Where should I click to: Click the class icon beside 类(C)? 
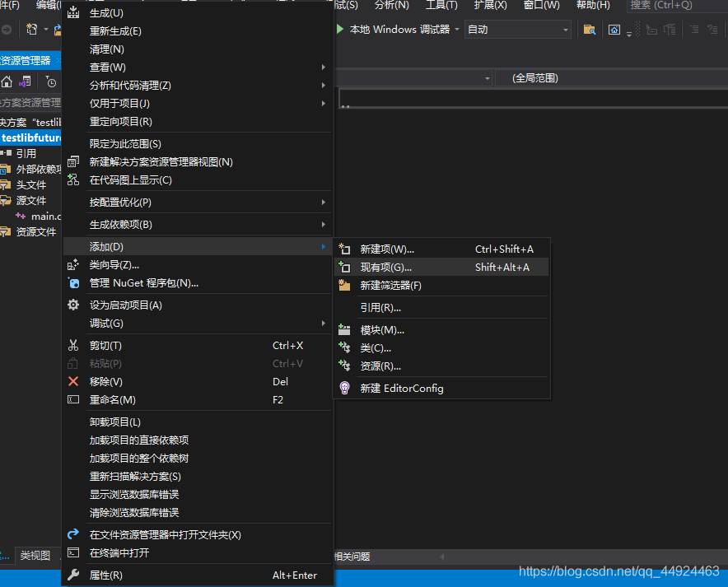coord(344,347)
